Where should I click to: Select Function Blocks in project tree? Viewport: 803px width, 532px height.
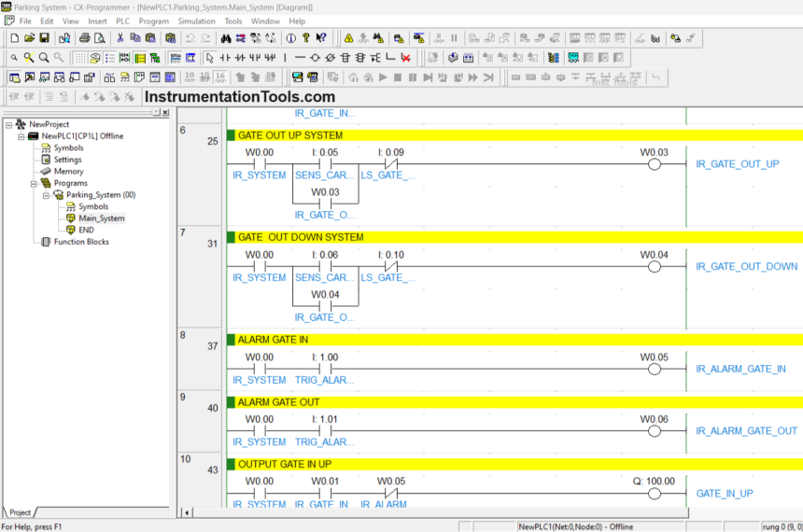coord(81,242)
